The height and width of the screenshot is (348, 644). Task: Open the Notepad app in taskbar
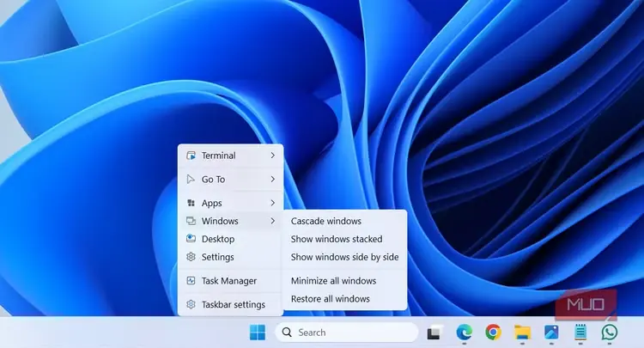(x=580, y=332)
